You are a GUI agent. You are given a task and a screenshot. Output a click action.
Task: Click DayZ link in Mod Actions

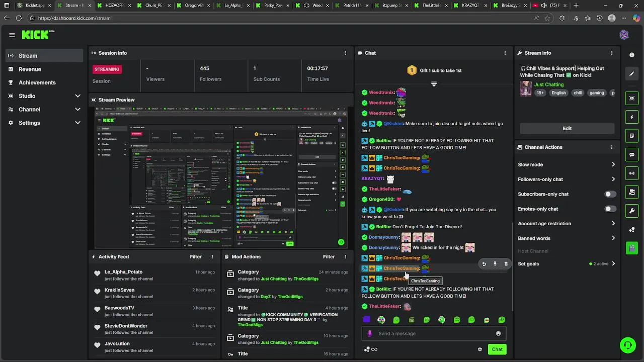point(265,297)
